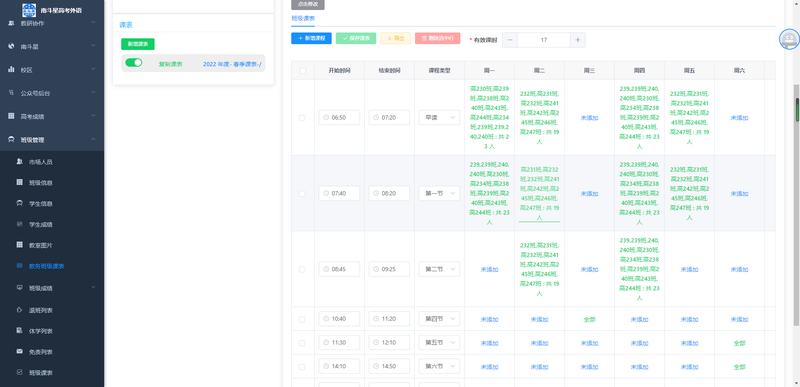Viewport: 800px width, 387px height.
Task: Check the select-all checkbox in table header
Action: click(x=303, y=71)
